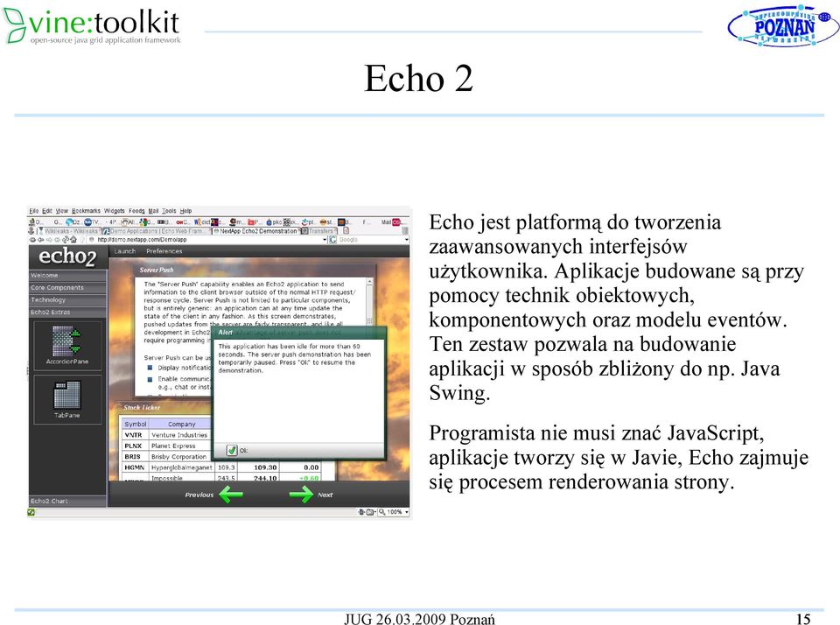840x625 pixels.
Task: Click the zoom magnifier icon in status bar
Action: click(x=382, y=512)
